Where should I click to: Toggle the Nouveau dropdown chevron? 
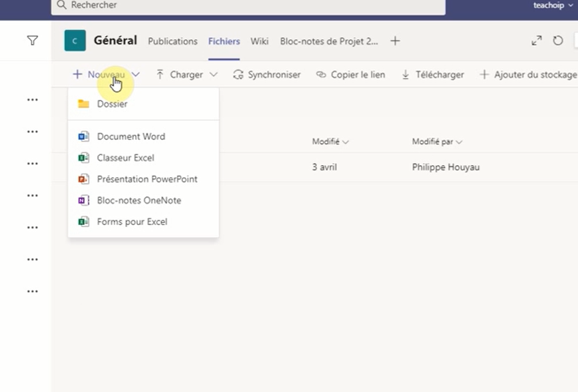coord(136,75)
